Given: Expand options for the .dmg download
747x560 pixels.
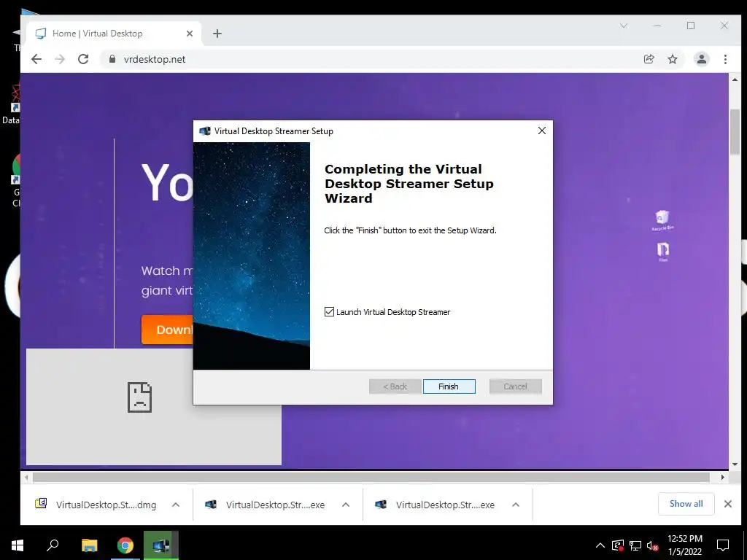Looking at the screenshot, I should tap(176, 505).
